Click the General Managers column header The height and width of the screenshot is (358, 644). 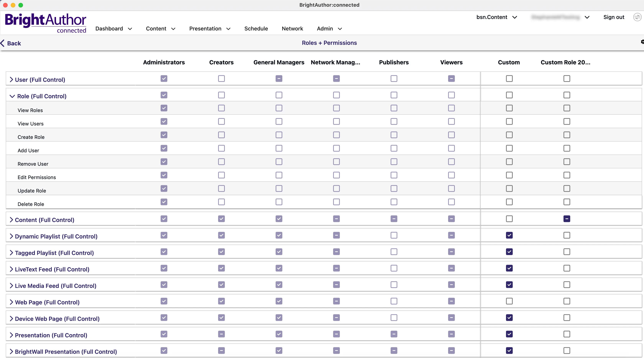[279, 62]
